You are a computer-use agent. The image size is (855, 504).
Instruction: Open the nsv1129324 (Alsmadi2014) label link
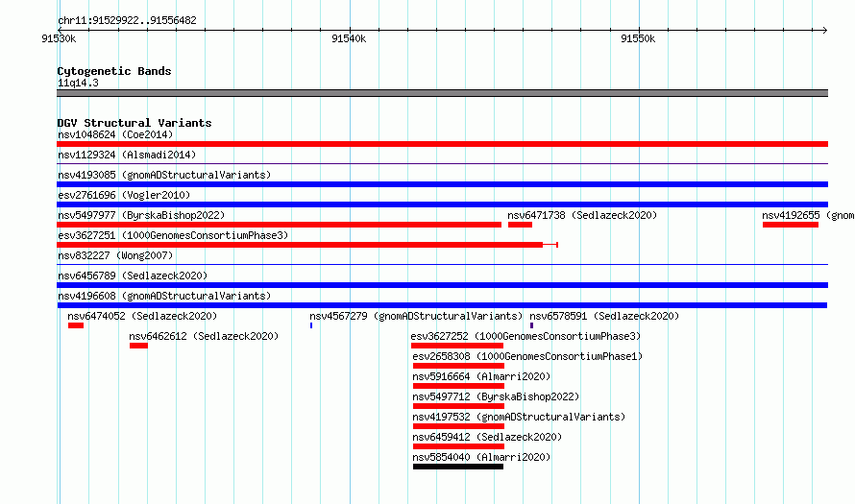coord(127,155)
